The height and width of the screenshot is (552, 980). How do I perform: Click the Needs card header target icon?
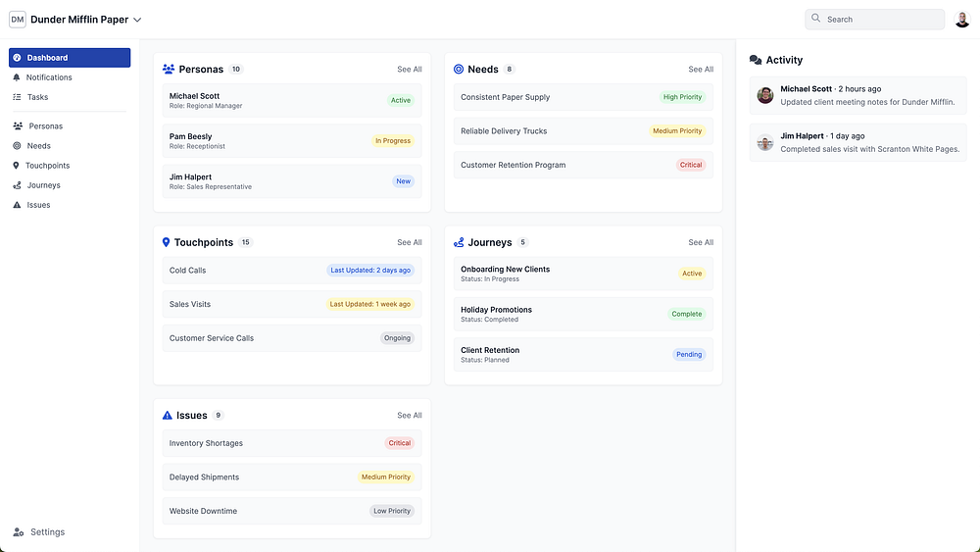pos(459,69)
